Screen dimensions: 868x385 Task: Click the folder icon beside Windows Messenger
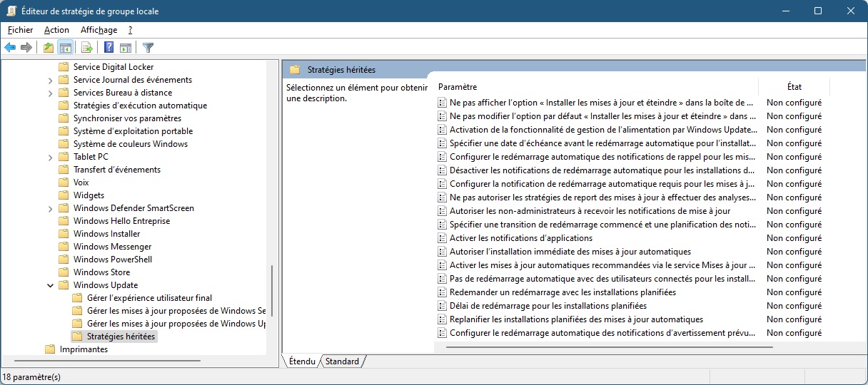pos(64,247)
